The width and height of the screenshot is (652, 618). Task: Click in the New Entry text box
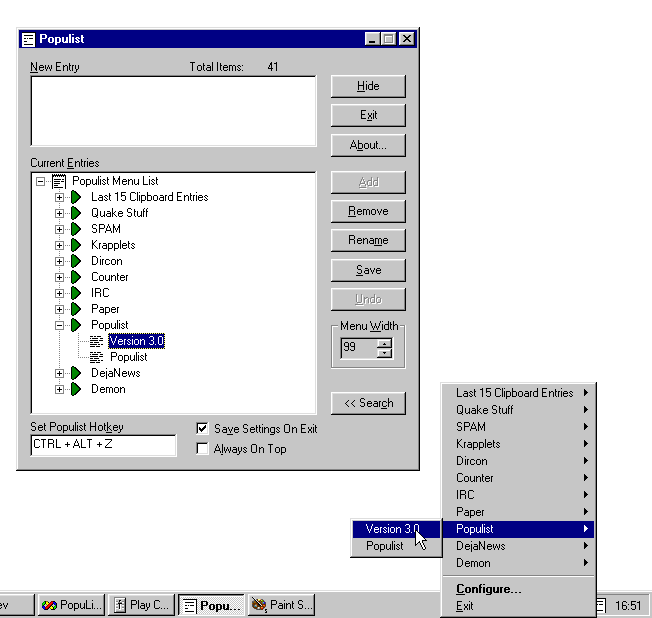173,111
